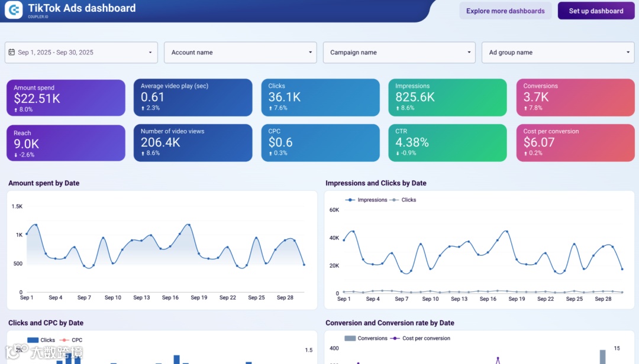Click the Set up dashboard button

596,11
